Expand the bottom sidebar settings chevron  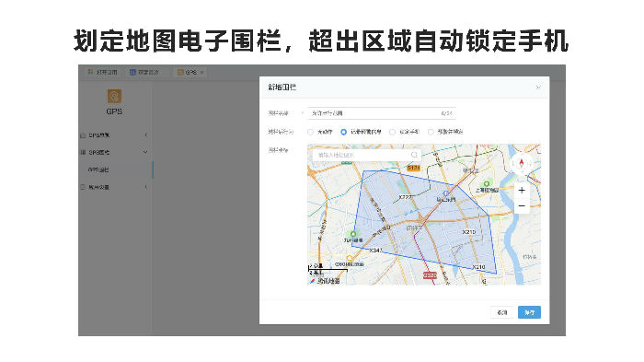click(x=145, y=187)
